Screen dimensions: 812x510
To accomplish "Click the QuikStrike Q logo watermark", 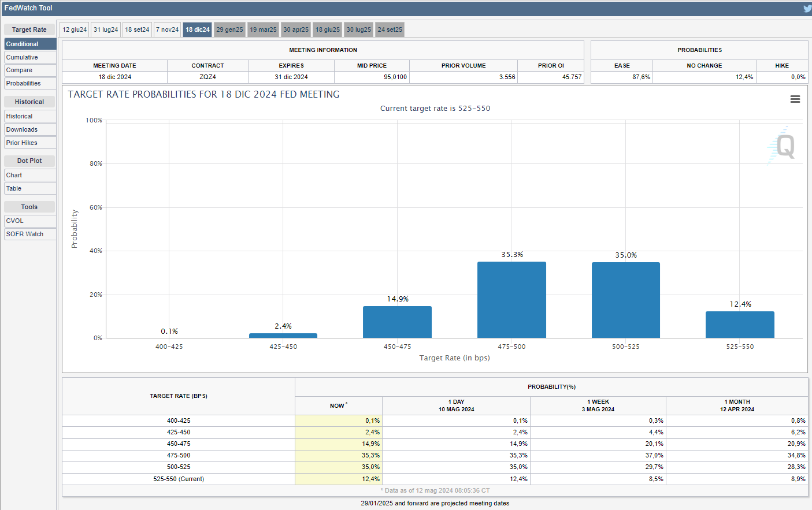I will (x=784, y=146).
